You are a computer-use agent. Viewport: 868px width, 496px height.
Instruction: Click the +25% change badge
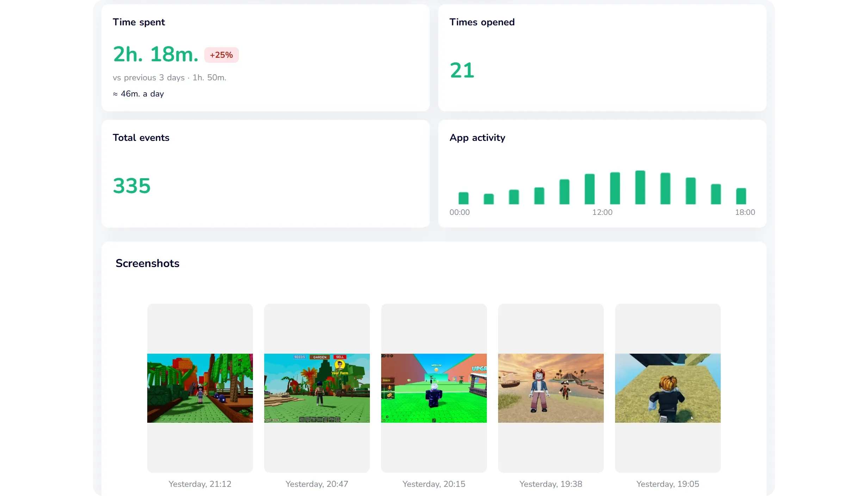pos(222,55)
